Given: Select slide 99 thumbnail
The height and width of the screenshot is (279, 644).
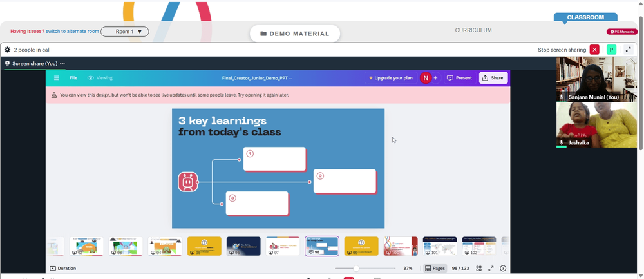Looking at the screenshot, I should tap(361, 245).
